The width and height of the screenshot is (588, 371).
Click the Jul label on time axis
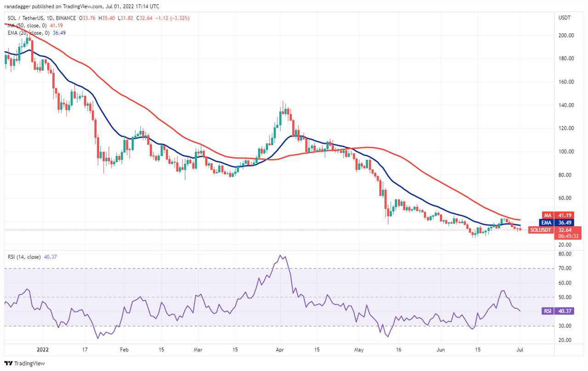[x=520, y=349]
